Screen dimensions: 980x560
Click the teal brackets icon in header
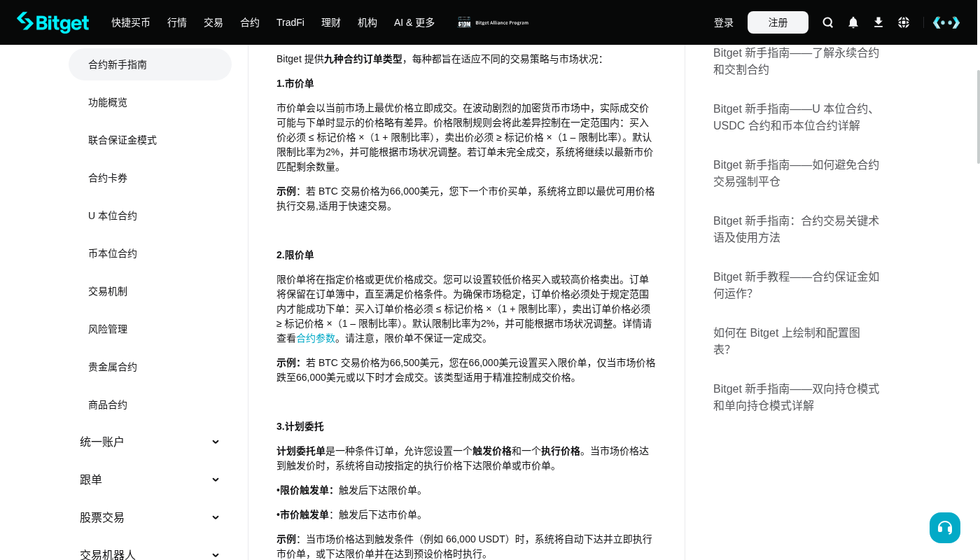[x=946, y=22]
